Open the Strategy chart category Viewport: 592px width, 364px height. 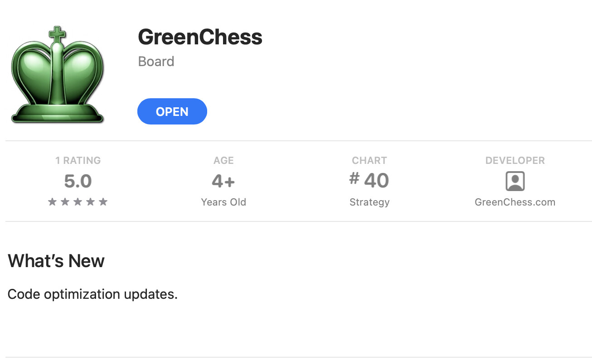(369, 202)
